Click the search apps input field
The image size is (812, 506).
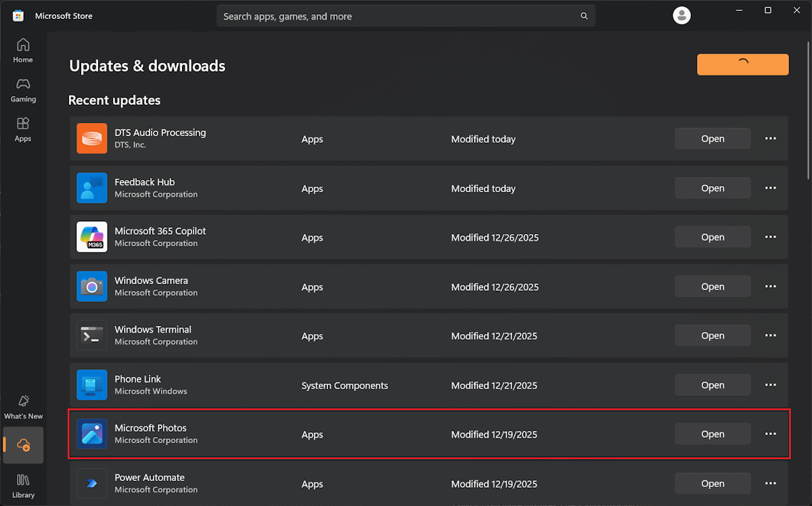tap(399, 16)
